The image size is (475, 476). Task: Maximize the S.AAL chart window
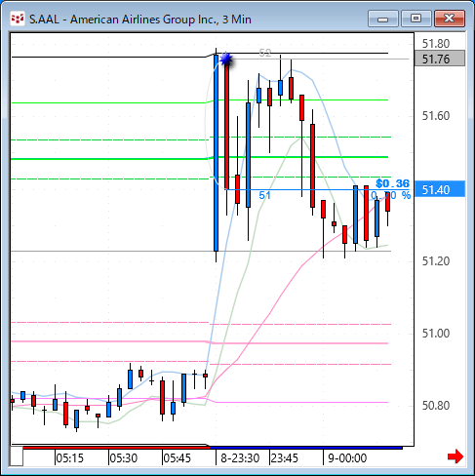(x=416, y=19)
